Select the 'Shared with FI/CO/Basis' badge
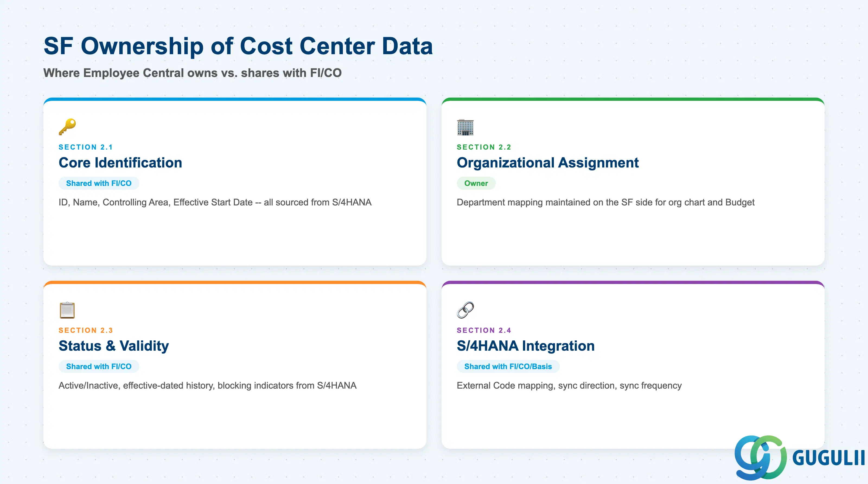868x484 pixels. coord(508,366)
